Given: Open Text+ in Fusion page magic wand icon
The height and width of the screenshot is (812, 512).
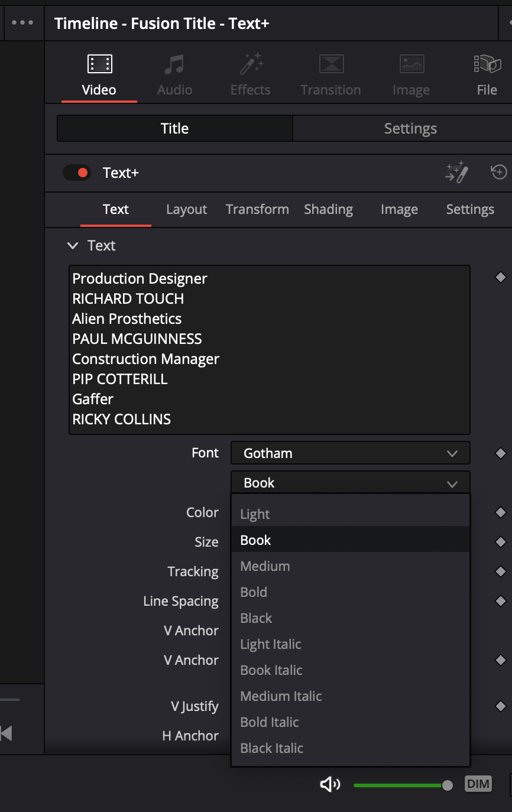Looking at the screenshot, I should 456,173.
